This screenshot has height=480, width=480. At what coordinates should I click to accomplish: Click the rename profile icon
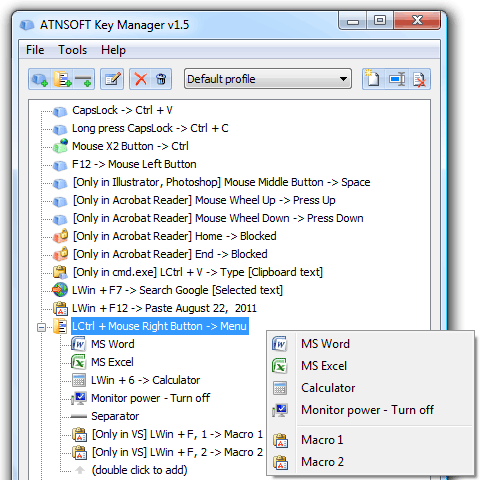click(397, 79)
